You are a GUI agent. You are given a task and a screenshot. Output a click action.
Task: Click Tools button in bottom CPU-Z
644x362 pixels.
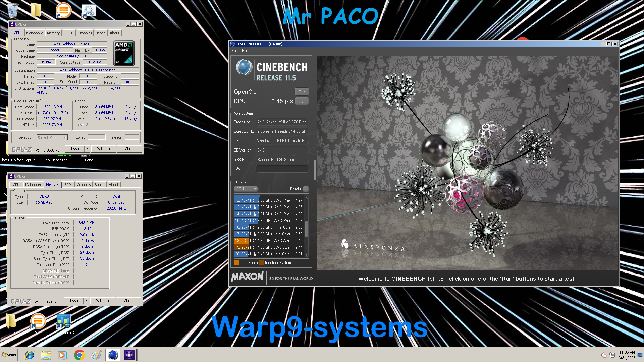(x=74, y=301)
